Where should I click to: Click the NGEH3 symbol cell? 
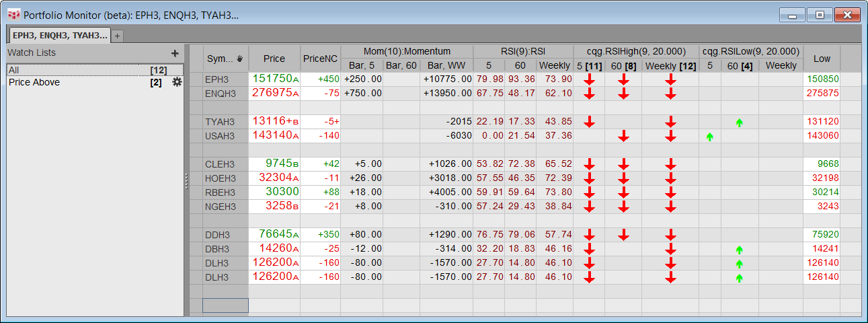(x=225, y=207)
